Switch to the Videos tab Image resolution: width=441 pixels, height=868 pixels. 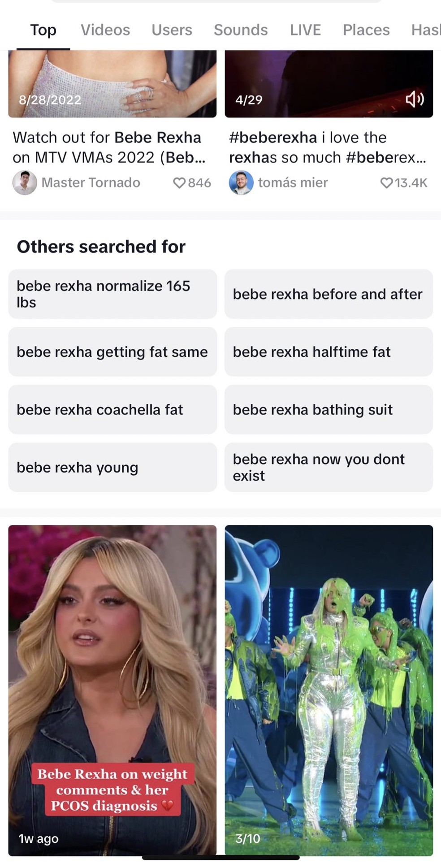[x=105, y=30]
